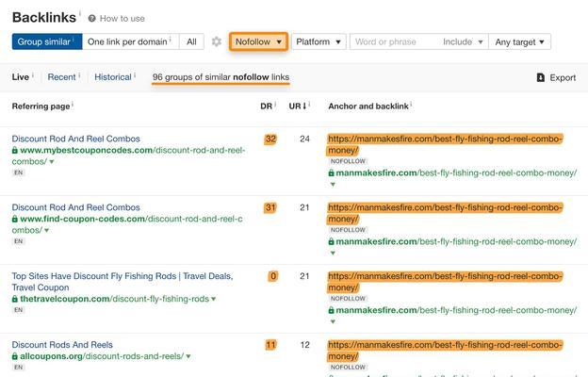Screen dimensions: 588x377
Task: Sort by DR column header
Action: [267, 107]
